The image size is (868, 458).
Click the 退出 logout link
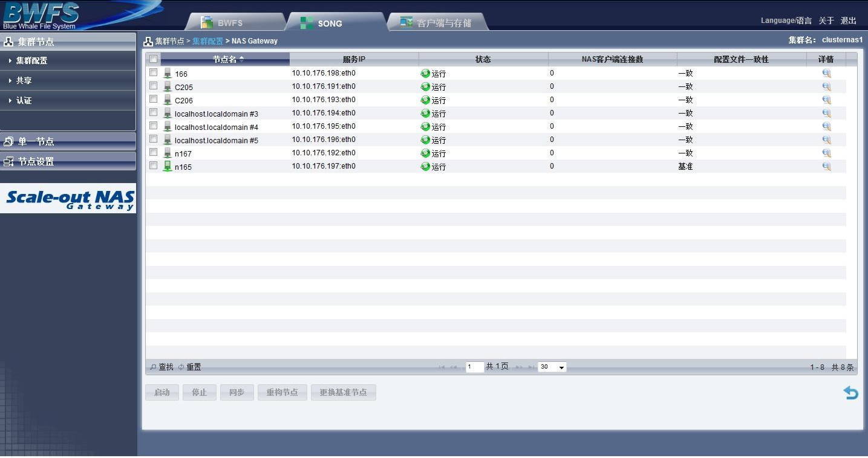click(849, 21)
